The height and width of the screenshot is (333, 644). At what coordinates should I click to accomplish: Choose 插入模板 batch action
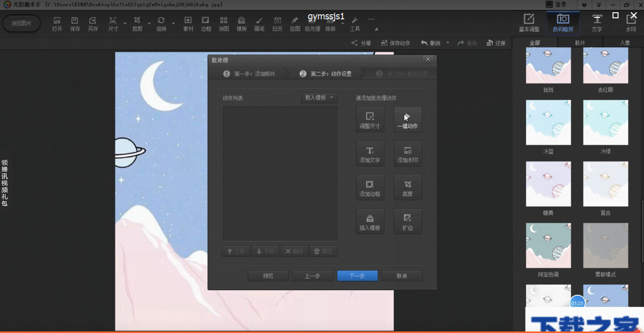coord(370,221)
